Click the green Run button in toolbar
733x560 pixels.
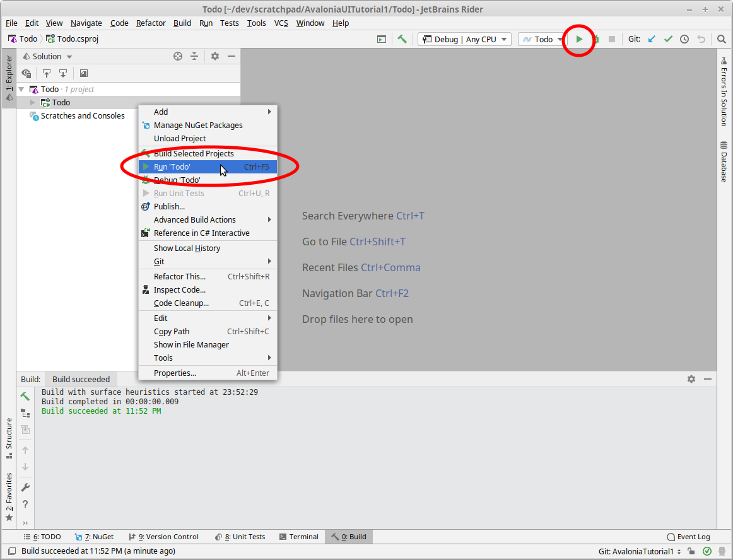(579, 38)
